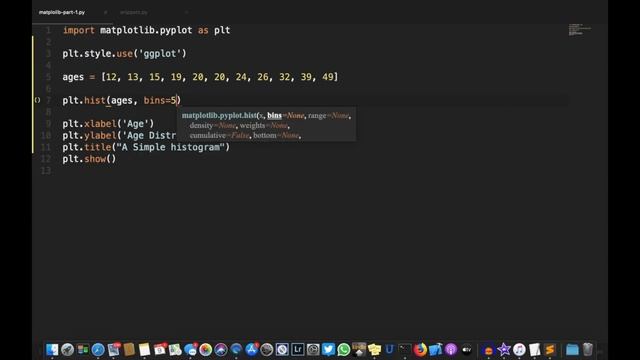
Task: Open Photos app in the dock
Action: pyautogui.click(x=206, y=350)
